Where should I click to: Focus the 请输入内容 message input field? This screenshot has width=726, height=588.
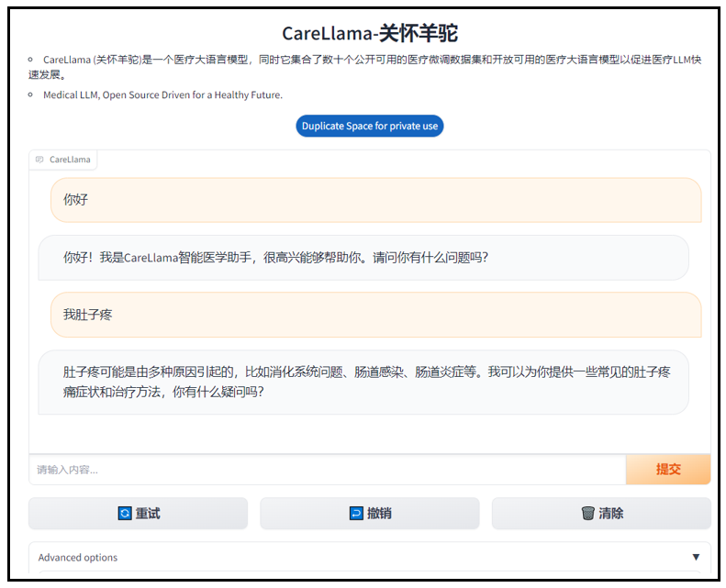point(328,470)
